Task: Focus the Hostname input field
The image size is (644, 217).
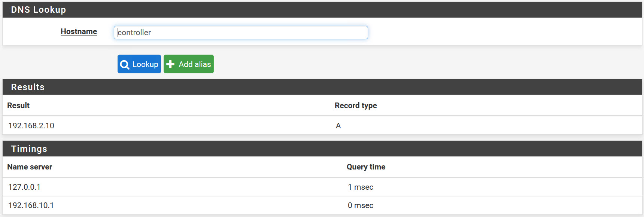Action: (241, 33)
